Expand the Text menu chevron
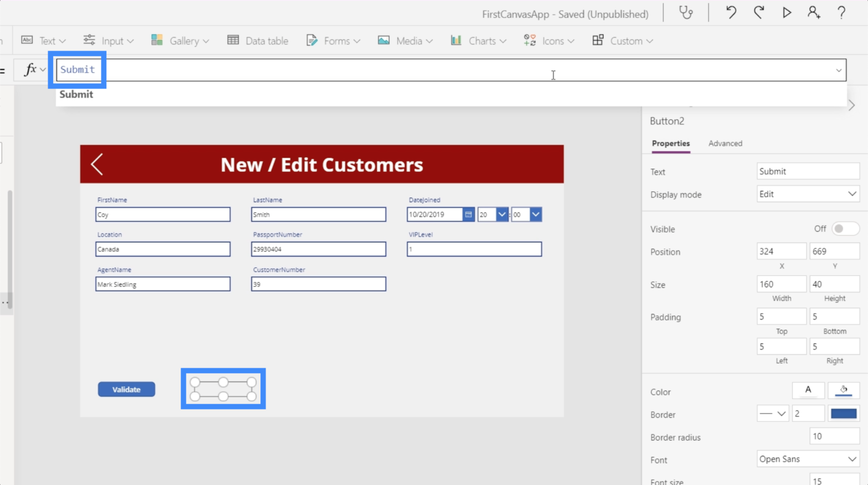 tap(63, 41)
